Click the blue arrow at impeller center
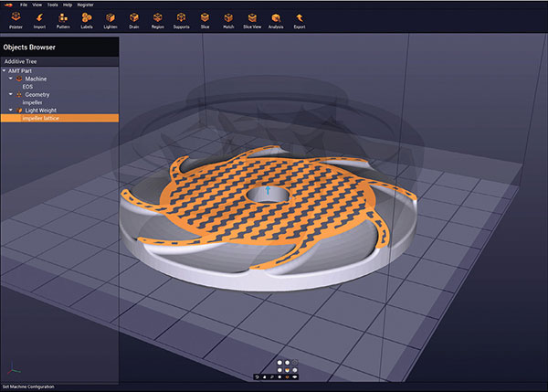The height and width of the screenshot is (392, 548). [268, 190]
